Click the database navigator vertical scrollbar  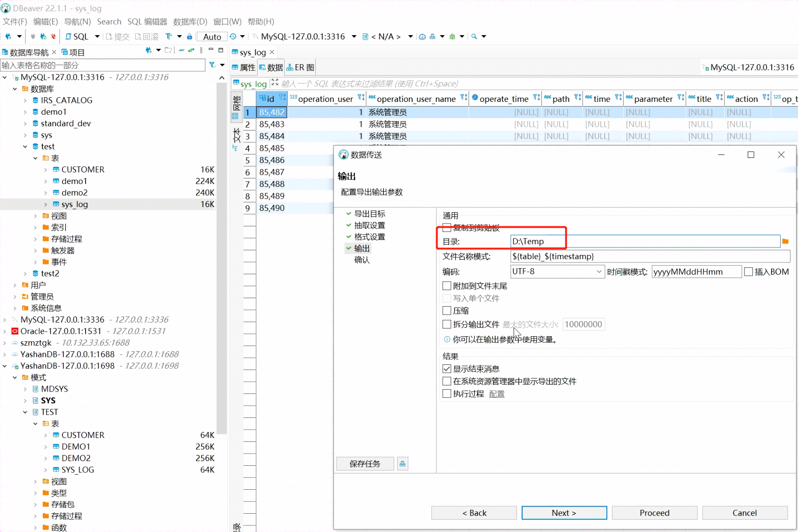pos(222,257)
